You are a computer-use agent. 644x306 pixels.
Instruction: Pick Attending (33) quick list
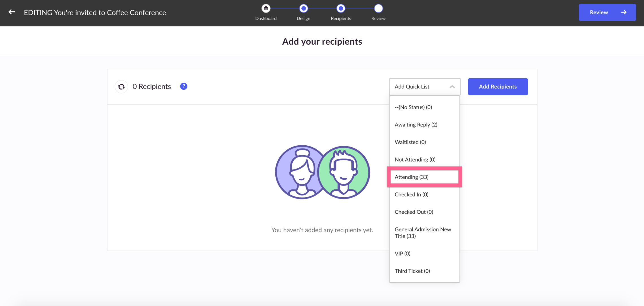424,177
